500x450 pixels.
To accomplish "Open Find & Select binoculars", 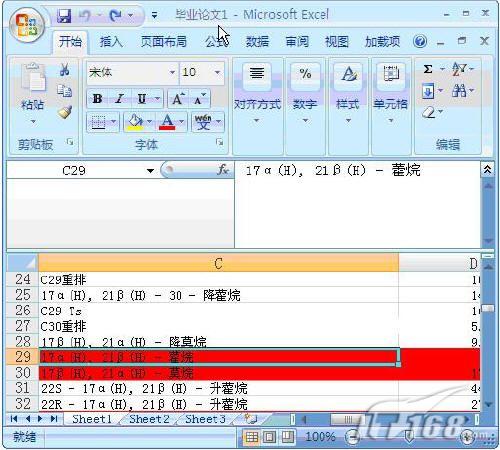I will [459, 91].
